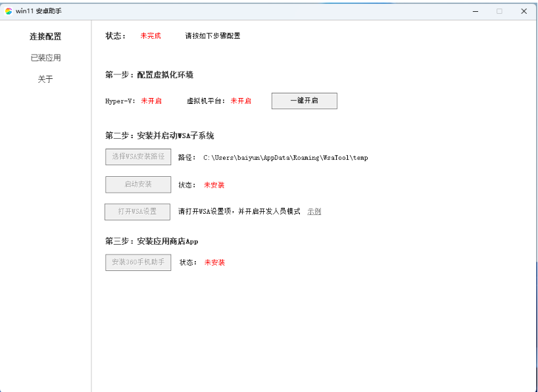Click the win11 安卓助手 app icon
Screen dimensions: 538x392
[9, 11]
